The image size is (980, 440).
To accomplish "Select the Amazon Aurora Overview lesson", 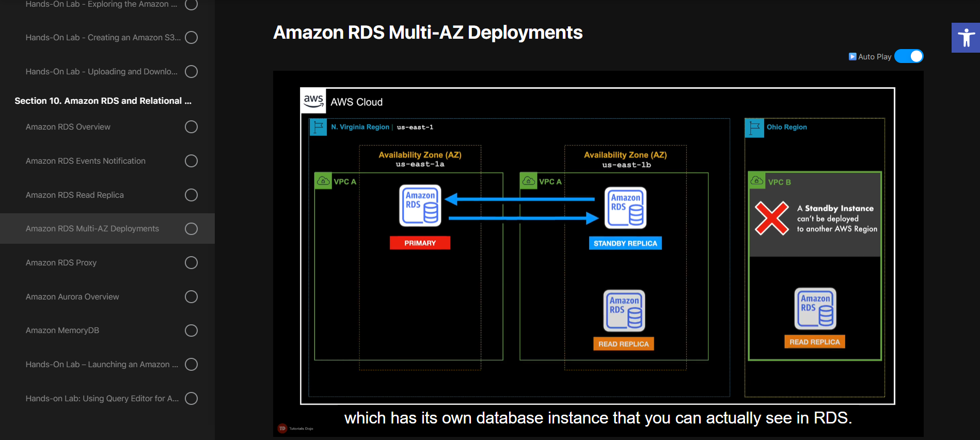I will [x=72, y=297].
